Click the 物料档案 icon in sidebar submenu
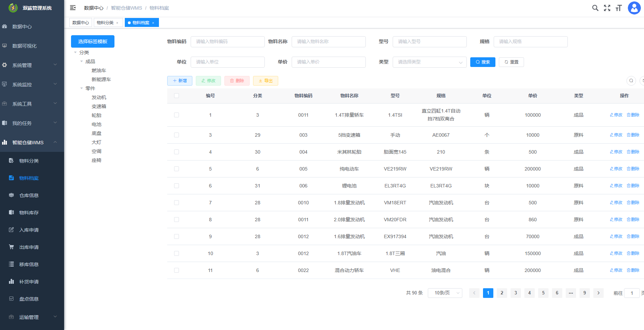The height and width of the screenshot is (330, 644). (x=11, y=178)
